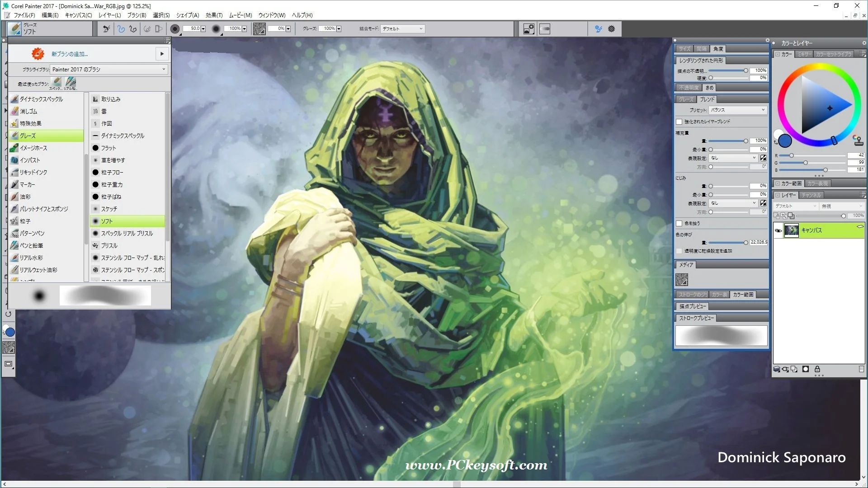
Task: Click the straight line strokes icon
Action: pos(133,29)
